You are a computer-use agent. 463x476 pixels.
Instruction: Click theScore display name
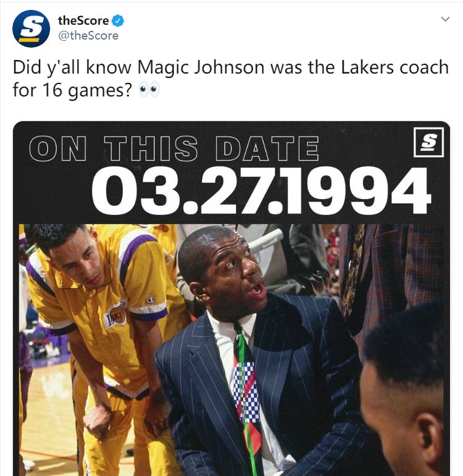tap(83, 20)
